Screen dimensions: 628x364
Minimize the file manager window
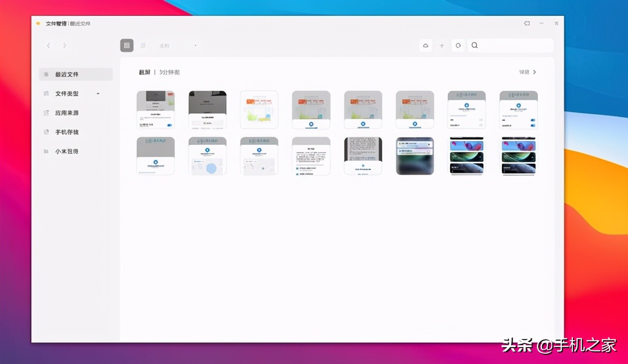point(542,23)
